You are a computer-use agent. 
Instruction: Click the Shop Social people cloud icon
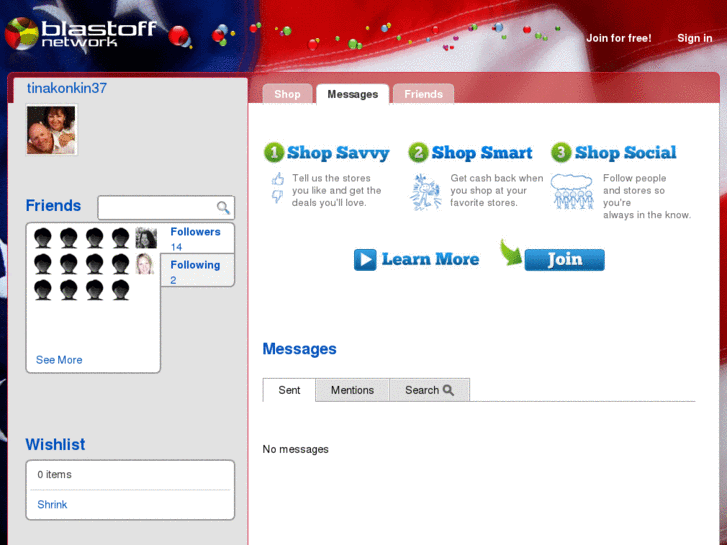(572, 192)
